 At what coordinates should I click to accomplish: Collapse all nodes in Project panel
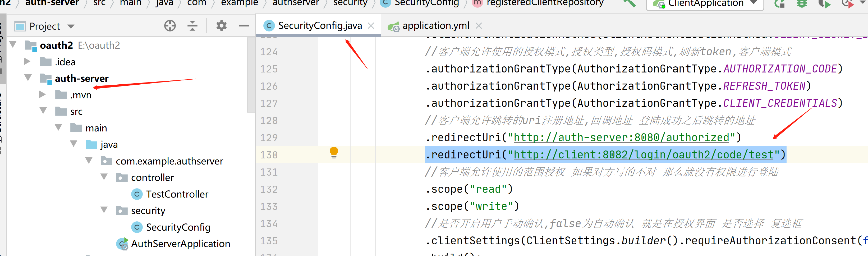(x=192, y=26)
